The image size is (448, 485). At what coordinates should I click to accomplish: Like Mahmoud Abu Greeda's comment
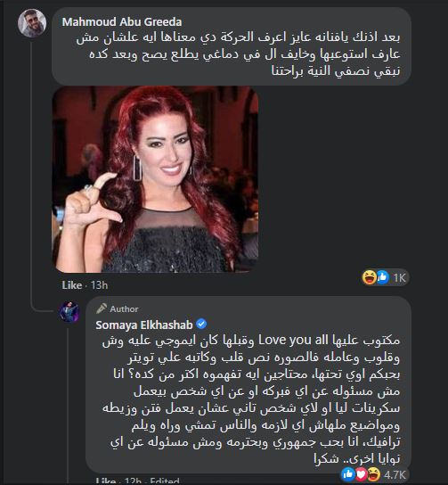coord(71,285)
